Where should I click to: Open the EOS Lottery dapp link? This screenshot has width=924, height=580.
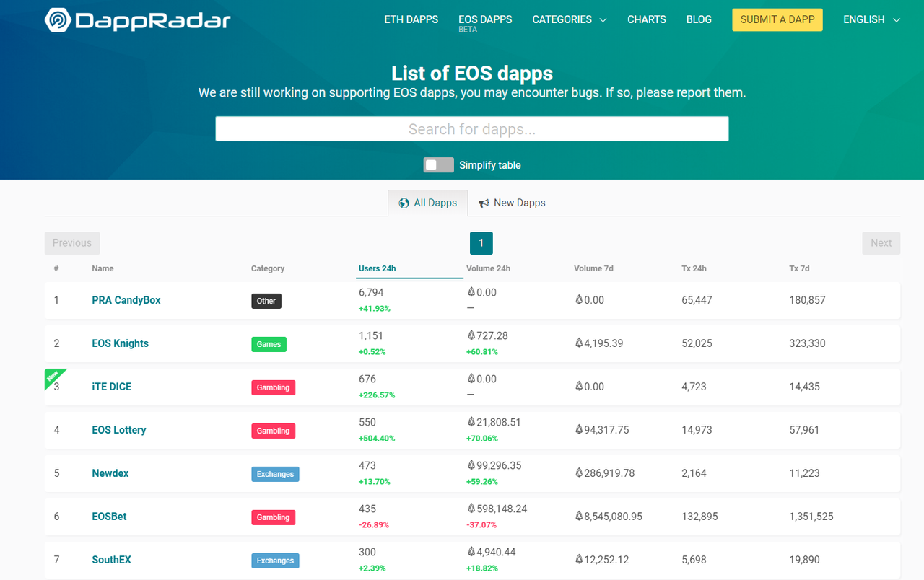(119, 430)
